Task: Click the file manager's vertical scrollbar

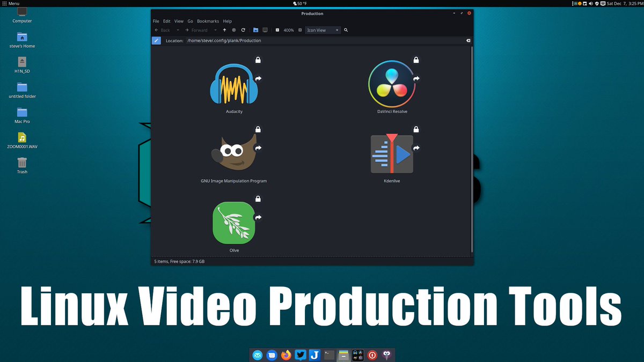Action: coord(472,149)
